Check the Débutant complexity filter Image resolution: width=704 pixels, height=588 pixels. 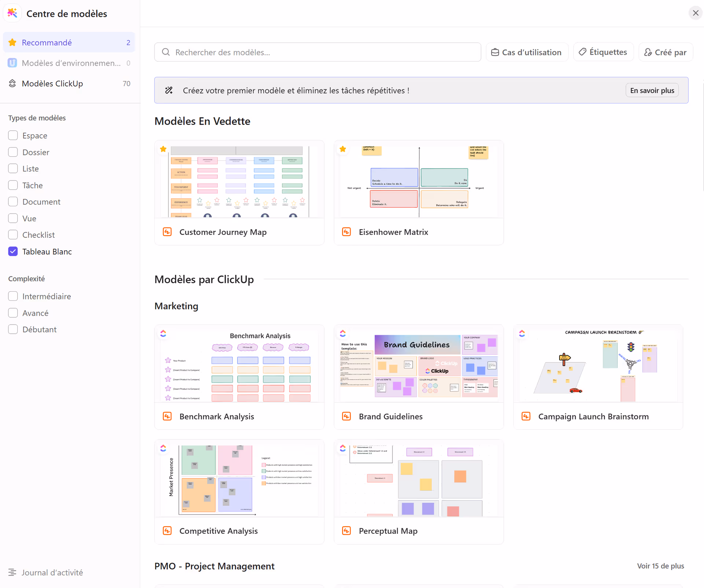coord(13,329)
